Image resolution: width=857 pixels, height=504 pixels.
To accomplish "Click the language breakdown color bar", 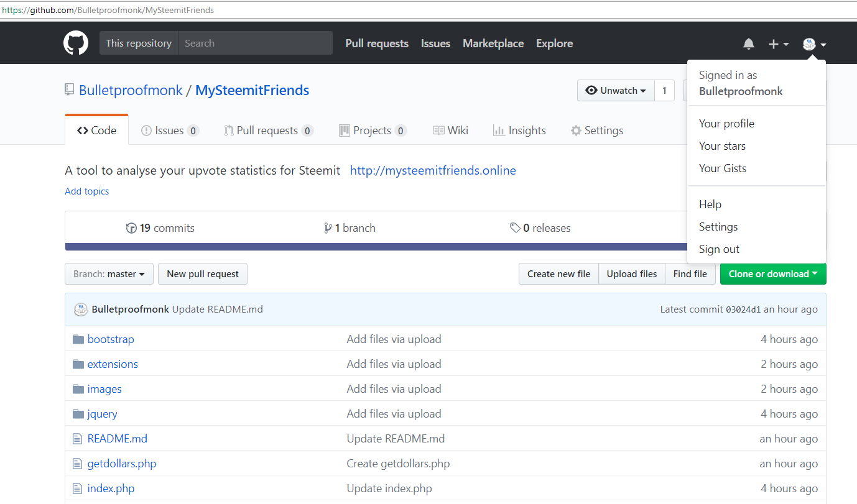I will (376, 247).
